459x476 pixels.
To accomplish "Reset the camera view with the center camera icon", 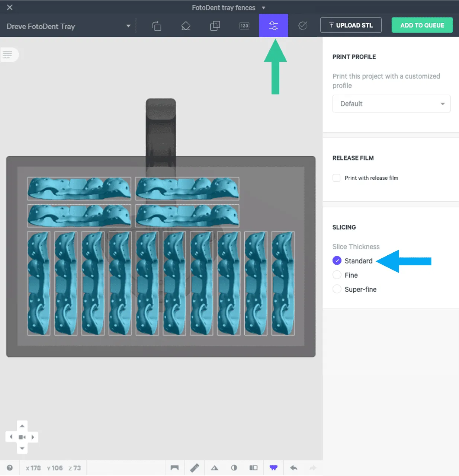I will pos(22,437).
